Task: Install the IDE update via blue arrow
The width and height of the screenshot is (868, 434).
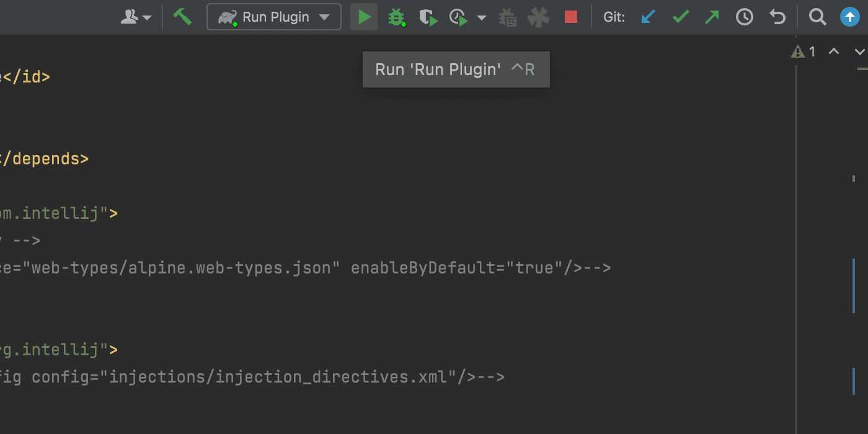Action: coord(849,17)
